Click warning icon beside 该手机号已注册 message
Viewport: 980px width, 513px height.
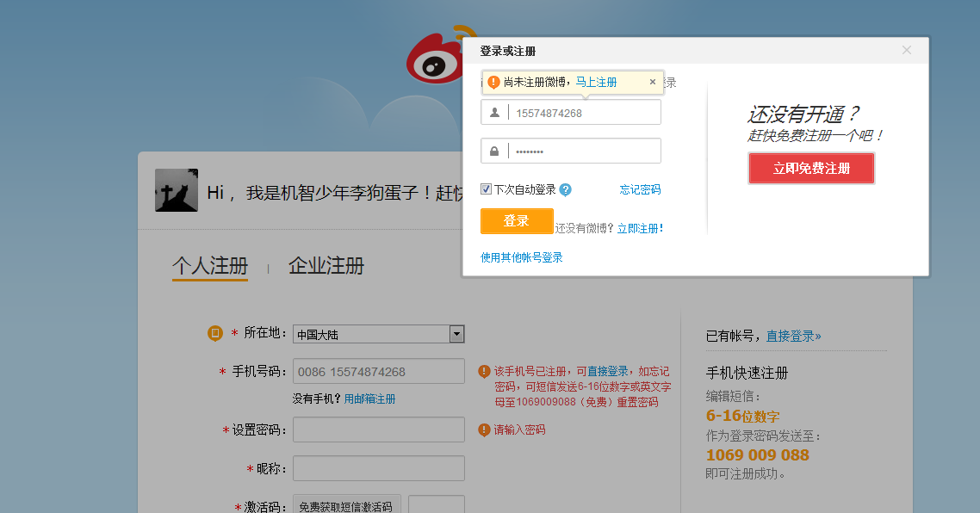tap(484, 372)
